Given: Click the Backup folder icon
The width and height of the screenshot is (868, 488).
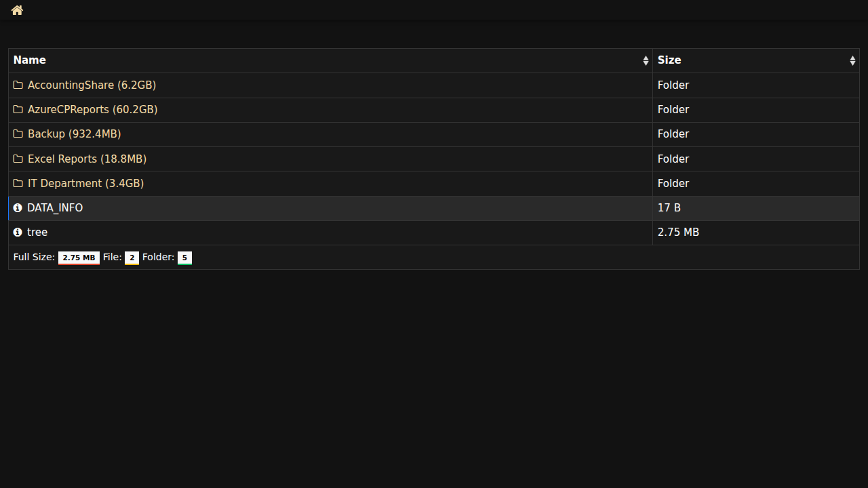Looking at the screenshot, I should point(18,134).
